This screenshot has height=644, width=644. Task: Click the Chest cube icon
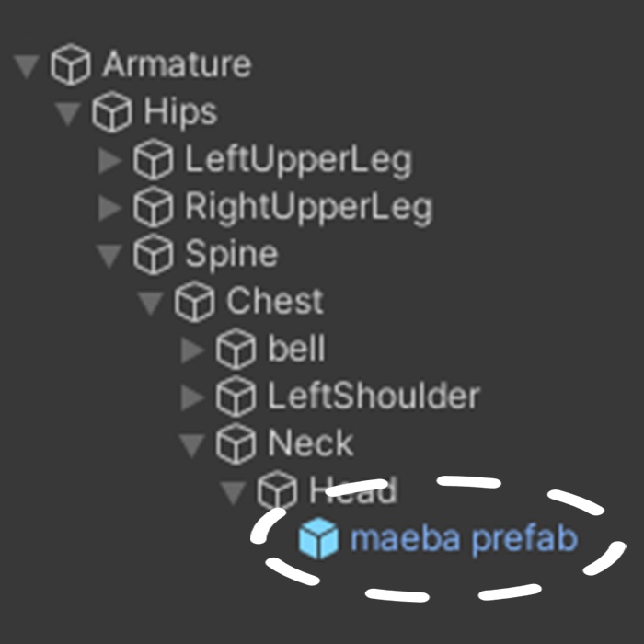(x=195, y=303)
